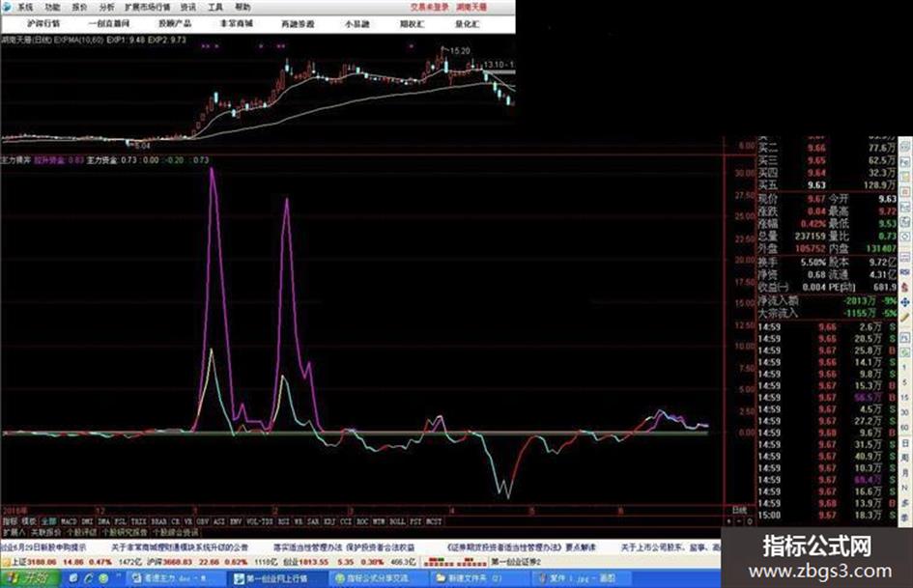
Task: Switch to the 期权汇 tab
Action: pos(413,24)
